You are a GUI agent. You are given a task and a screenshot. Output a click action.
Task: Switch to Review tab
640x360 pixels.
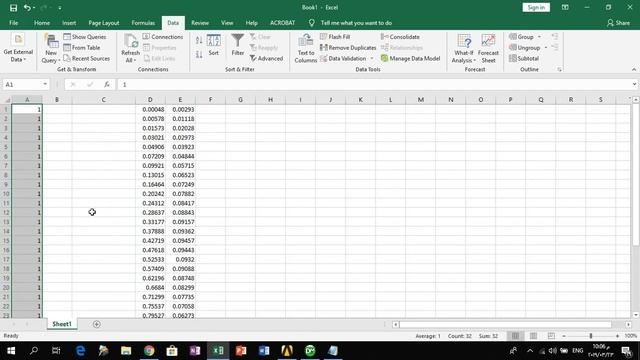tap(200, 23)
